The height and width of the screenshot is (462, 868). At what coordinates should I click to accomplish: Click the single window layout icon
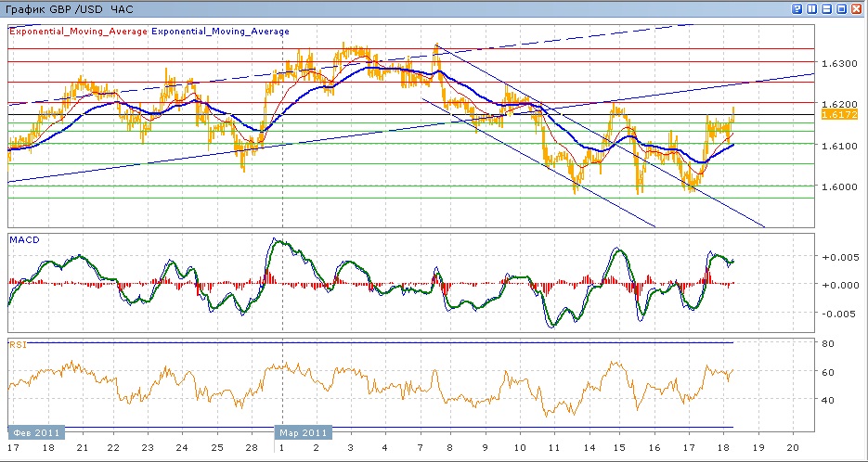point(842,9)
